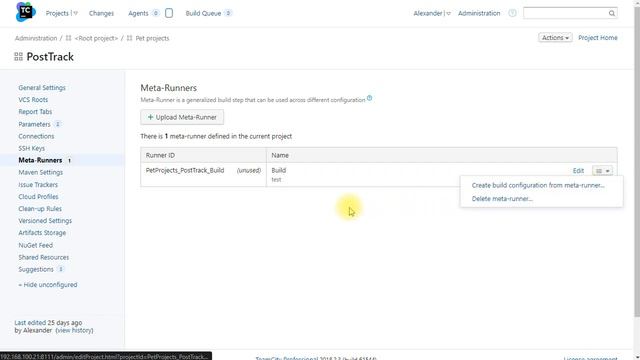
Task: Toggle the meta-runner actions dropdown button
Action: pos(602,171)
